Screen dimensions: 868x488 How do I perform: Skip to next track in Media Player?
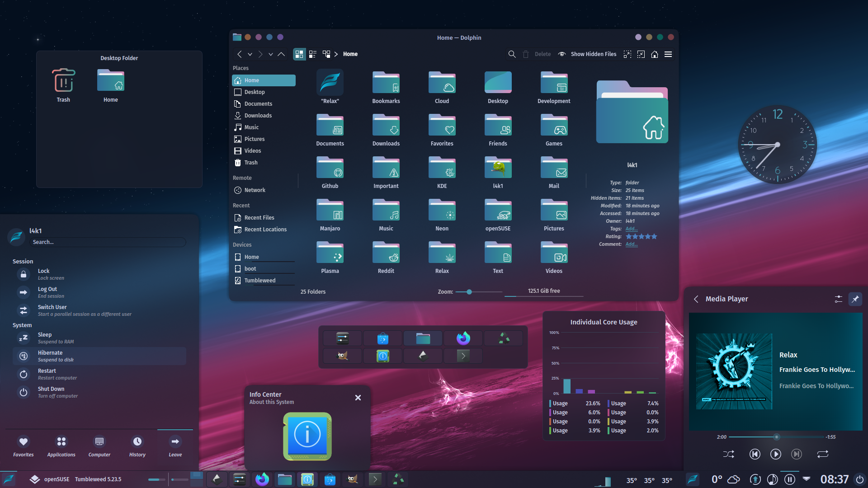[x=797, y=454]
